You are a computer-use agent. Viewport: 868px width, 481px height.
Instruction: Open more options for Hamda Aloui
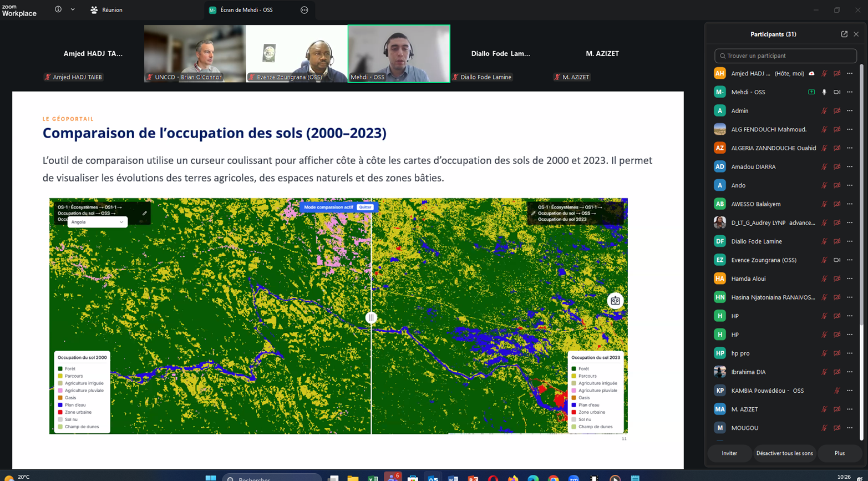[x=850, y=279]
